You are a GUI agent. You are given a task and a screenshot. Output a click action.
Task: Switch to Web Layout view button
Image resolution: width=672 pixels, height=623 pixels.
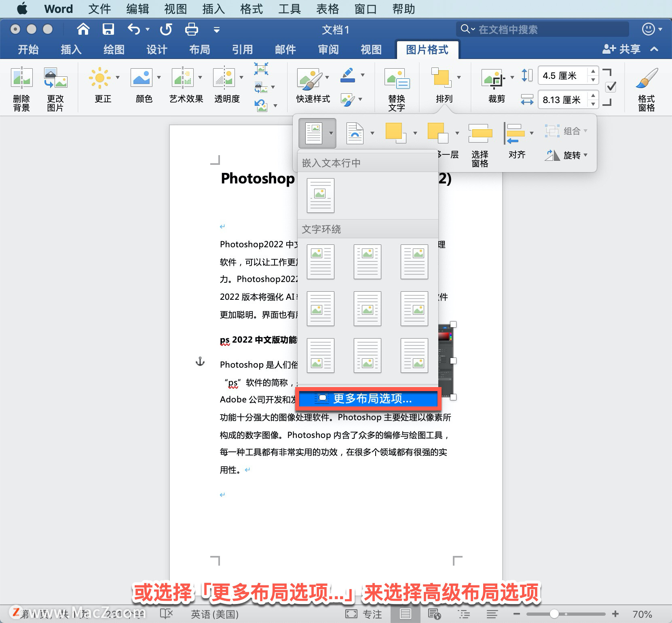click(434, 614)
